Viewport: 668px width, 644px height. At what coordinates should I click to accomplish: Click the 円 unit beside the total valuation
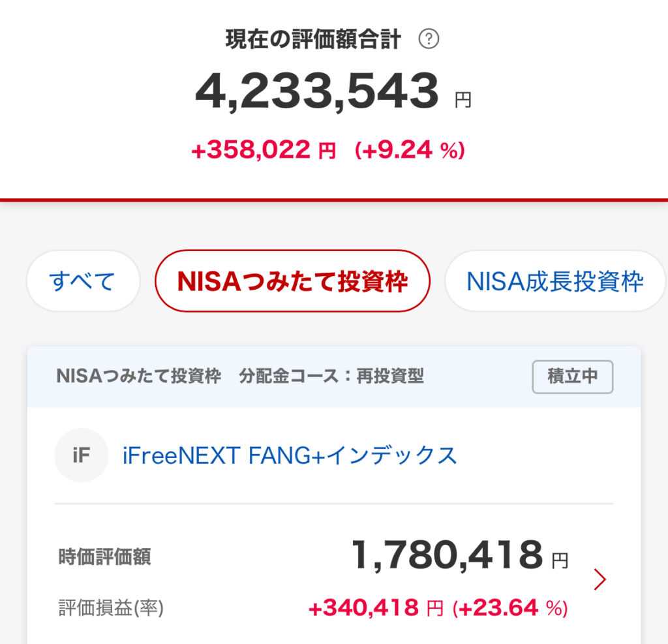pyautogui.click(x=463, y=100)
